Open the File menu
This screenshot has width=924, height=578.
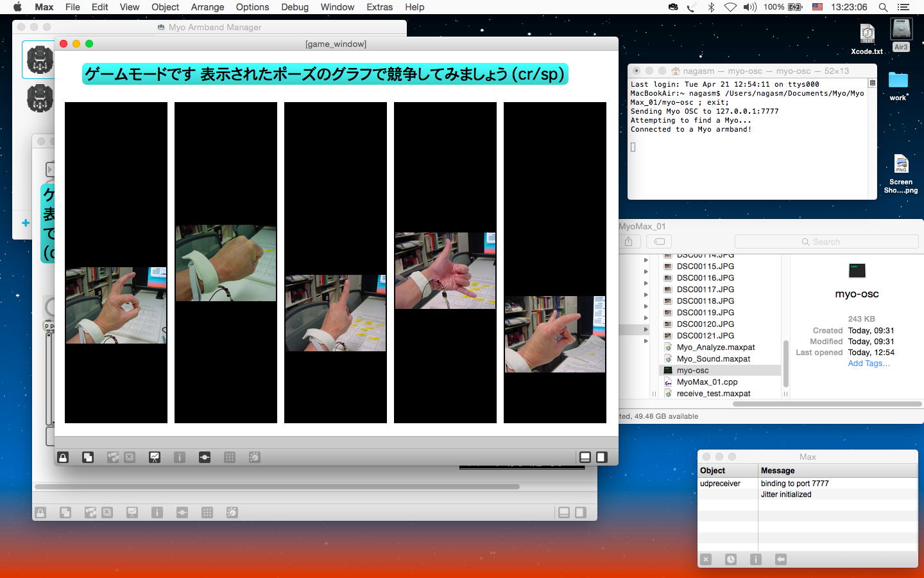pyautogui.click(x=73, y=7)
